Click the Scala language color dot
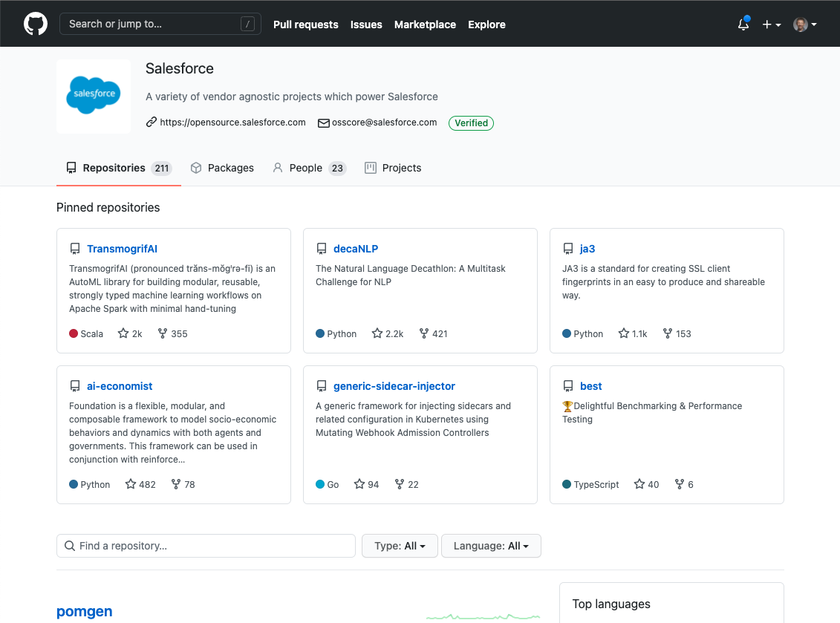840x623 pixels. tap(74, 333)
